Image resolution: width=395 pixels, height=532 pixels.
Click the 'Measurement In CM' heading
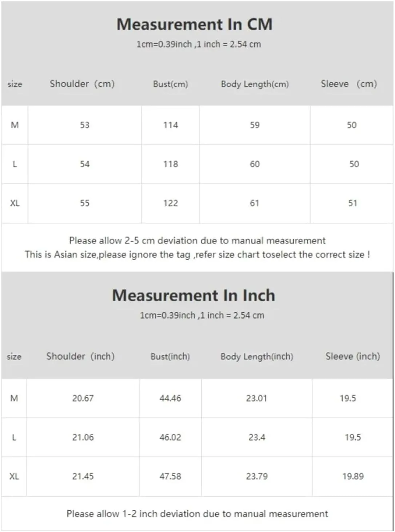point(195,24)
